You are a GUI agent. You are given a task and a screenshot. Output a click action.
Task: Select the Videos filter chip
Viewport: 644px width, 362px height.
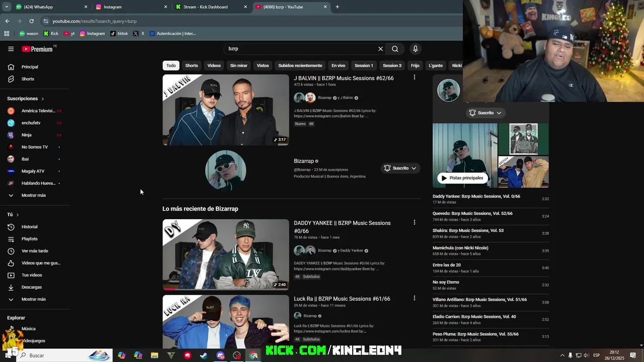214,65
